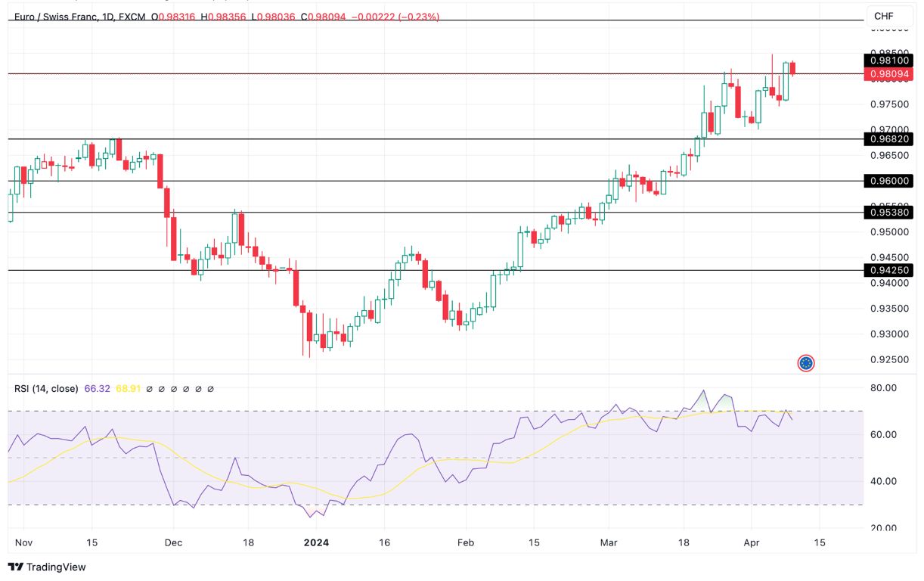Click the 0.98100 price line label
The image size is (924, 581).
tap(889, 60)
